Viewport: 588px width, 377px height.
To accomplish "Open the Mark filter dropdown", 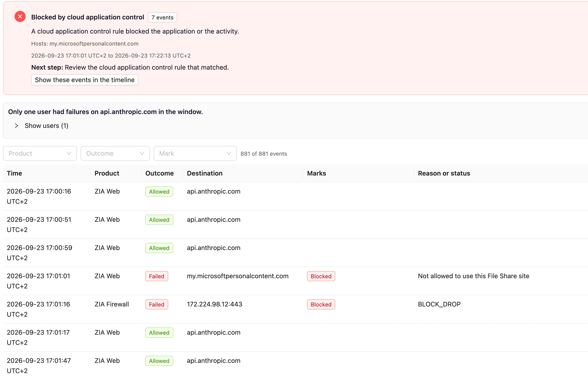I will 195,153.
